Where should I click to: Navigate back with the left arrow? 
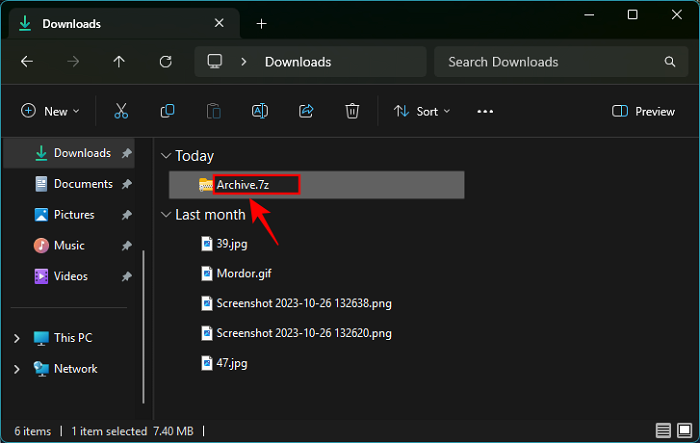[x=27, y=62]
